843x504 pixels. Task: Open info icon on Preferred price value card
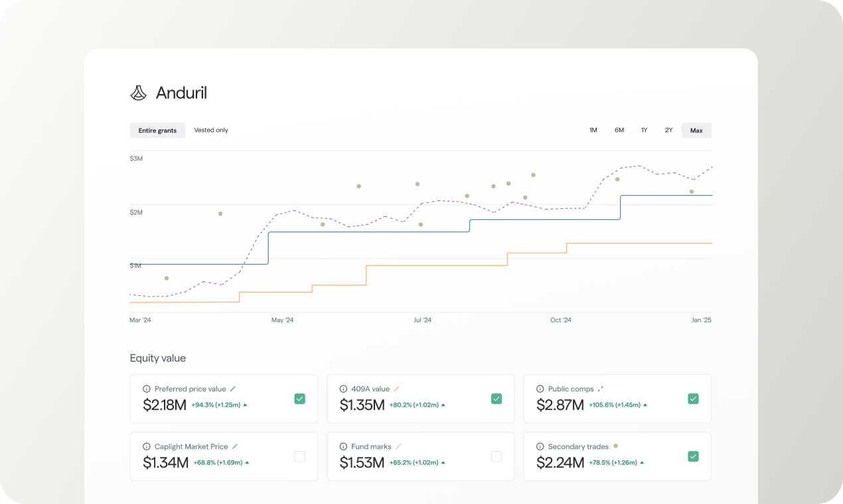coord(147,389)
